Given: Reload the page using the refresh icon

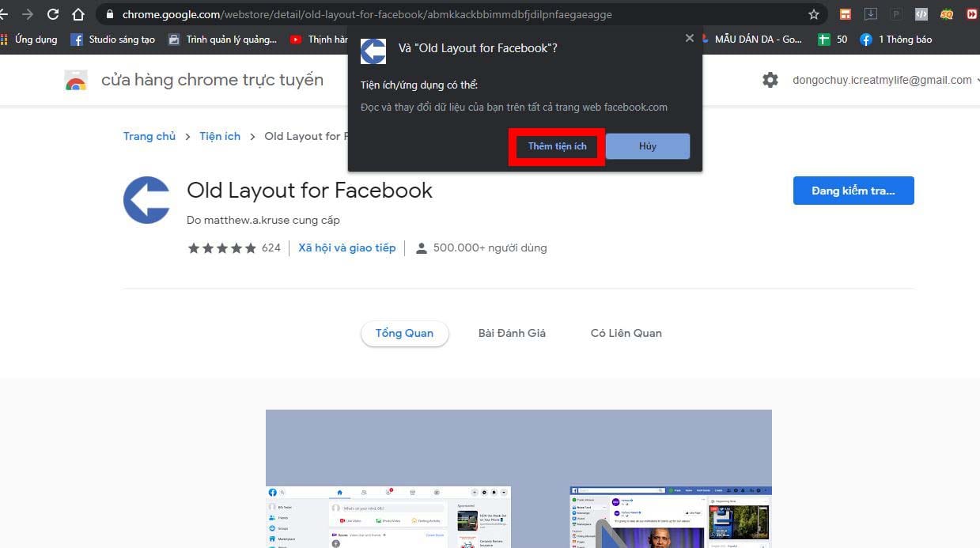Looking at the screenshot, I should point(53,13).
